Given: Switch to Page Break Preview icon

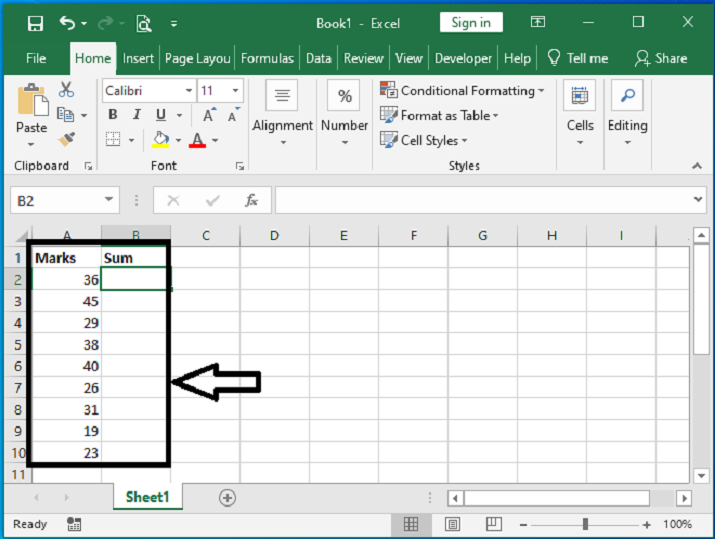Looking at the screenshot, I should pyautogui.click(x=494, y=524).
